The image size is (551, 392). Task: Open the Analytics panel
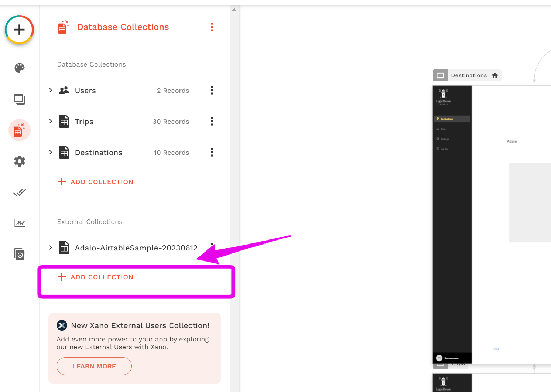[19, 223]
